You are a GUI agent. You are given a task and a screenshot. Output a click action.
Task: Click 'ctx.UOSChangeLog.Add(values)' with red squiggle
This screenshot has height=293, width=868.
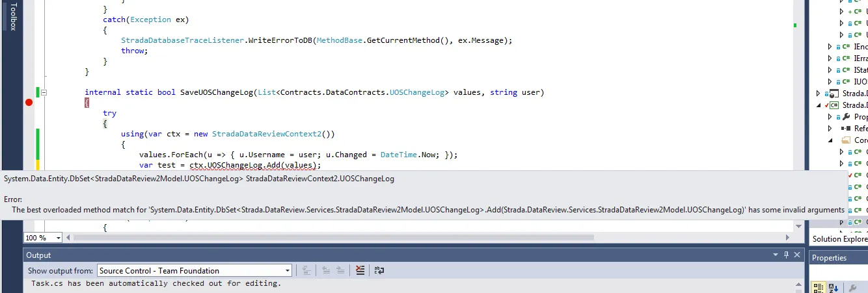(254, 165)
